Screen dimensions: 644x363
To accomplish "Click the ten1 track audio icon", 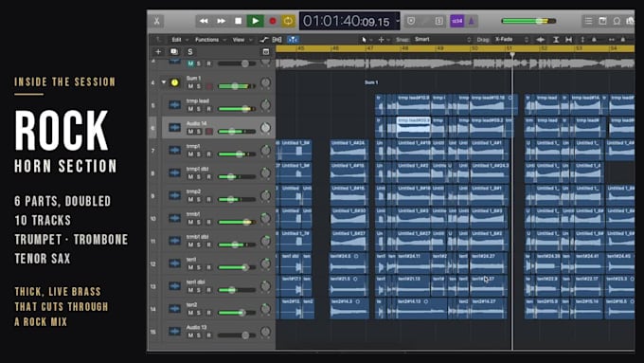I will pos(175,263).
